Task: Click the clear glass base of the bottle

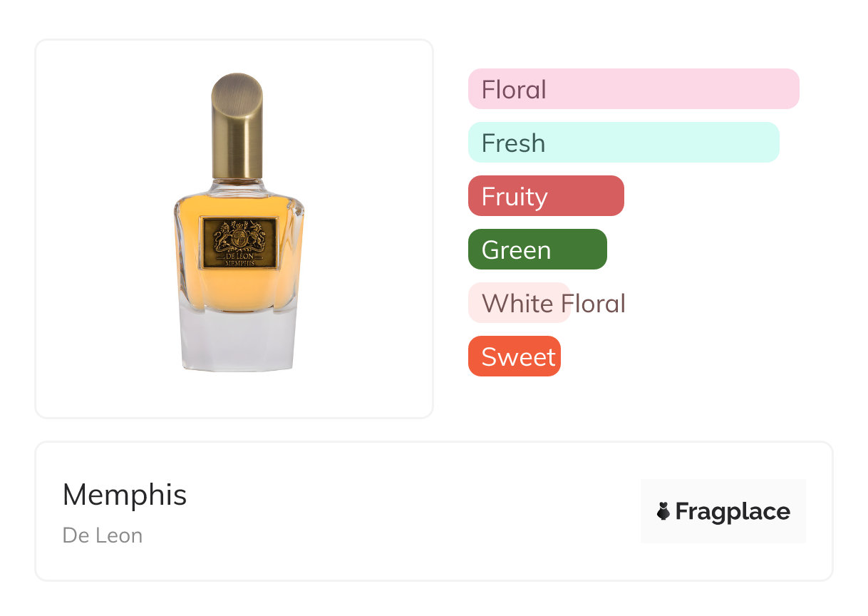Action: [x=238, y=339]
